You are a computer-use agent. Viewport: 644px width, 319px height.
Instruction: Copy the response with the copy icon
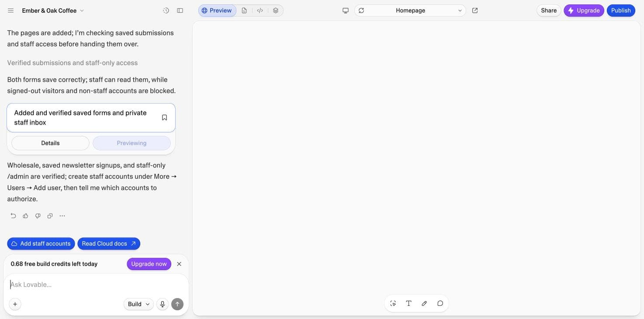50,216
